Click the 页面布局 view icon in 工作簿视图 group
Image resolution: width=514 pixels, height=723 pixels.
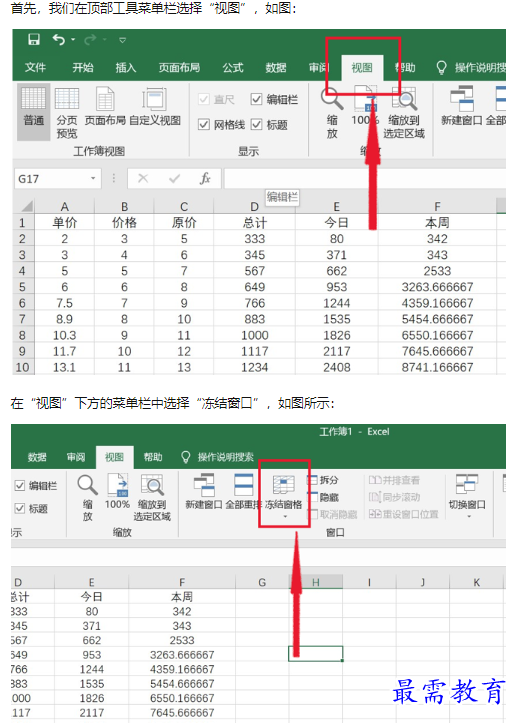click(105, 106)
